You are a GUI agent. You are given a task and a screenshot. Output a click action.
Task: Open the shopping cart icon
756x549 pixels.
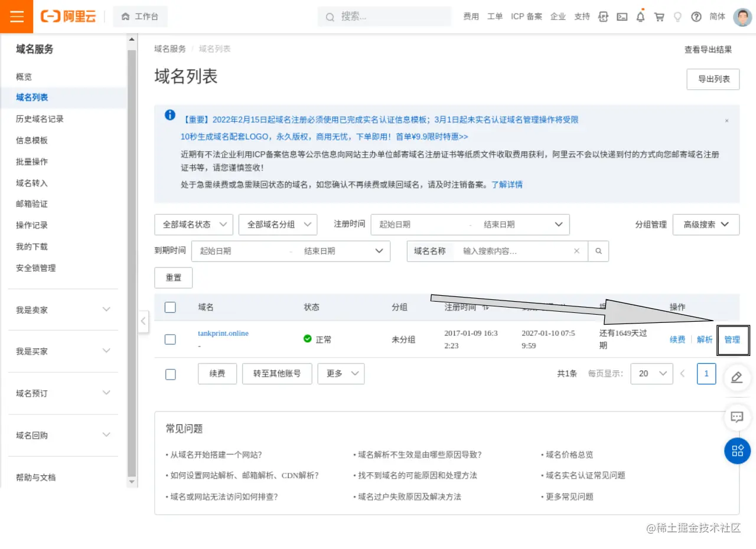coord(659,17)
